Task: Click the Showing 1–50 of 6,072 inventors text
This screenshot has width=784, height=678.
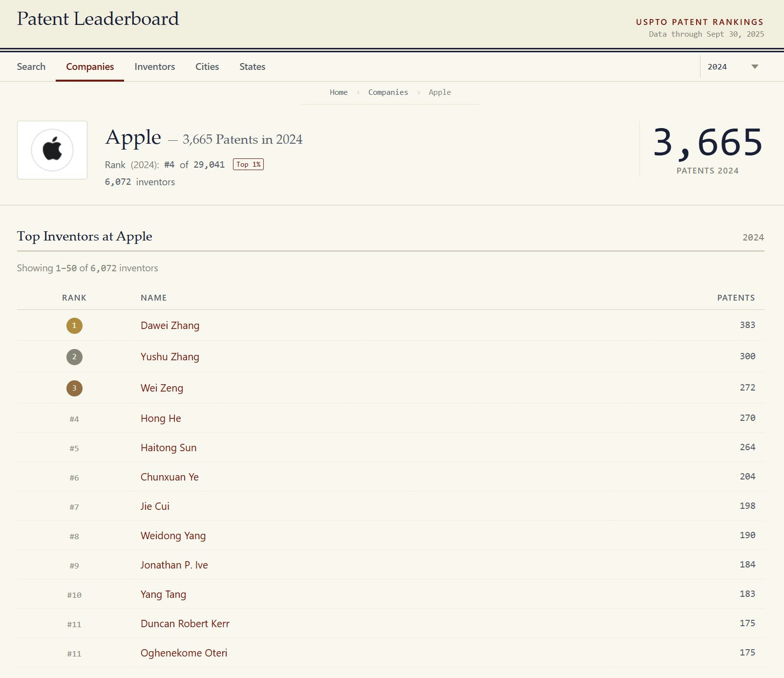Action: tap(87, 268)
